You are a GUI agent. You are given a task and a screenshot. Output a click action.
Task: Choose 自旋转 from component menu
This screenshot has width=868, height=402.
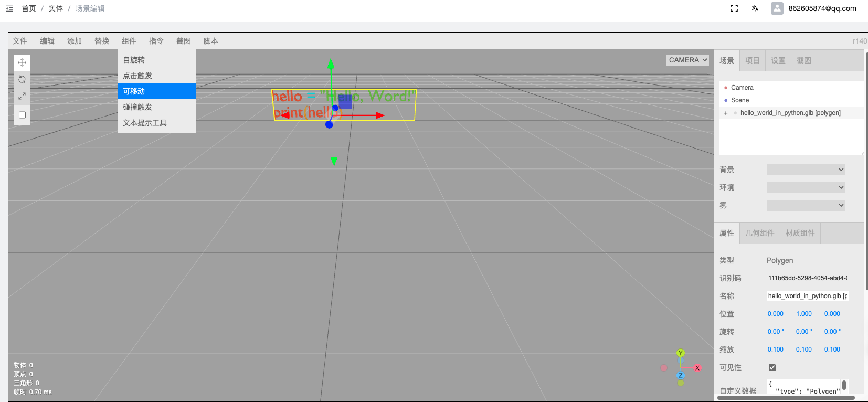(157, 60)
